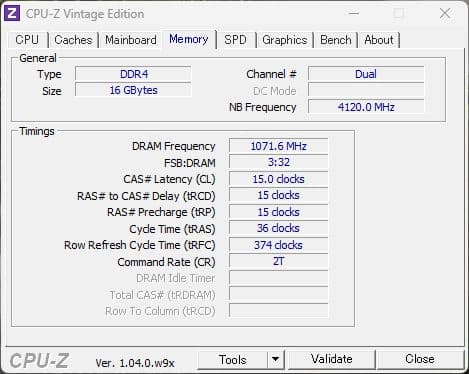Open the Graphics tab
The image size is (469, 374).
point(284,40)
